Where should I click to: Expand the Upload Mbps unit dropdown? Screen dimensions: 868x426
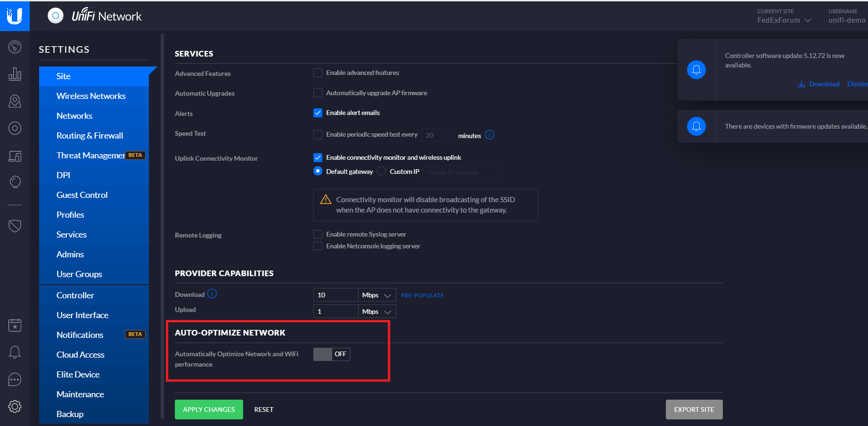pos(377,312)
